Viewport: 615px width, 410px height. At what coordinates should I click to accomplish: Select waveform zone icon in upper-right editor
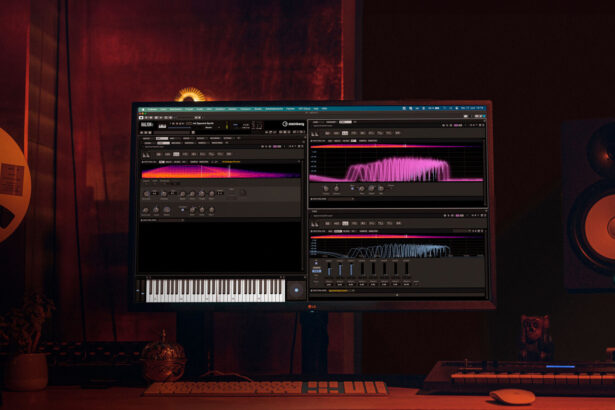coord(315,134)
